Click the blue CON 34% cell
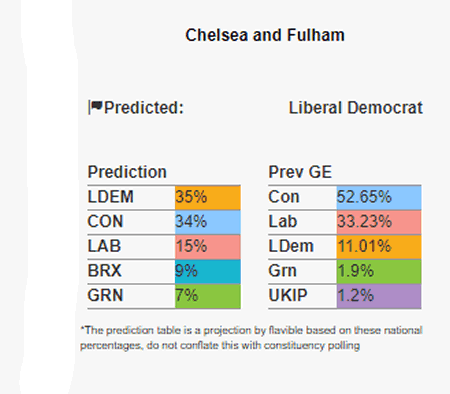The height and width of the screenshot is (394, 450). (208, 222)
